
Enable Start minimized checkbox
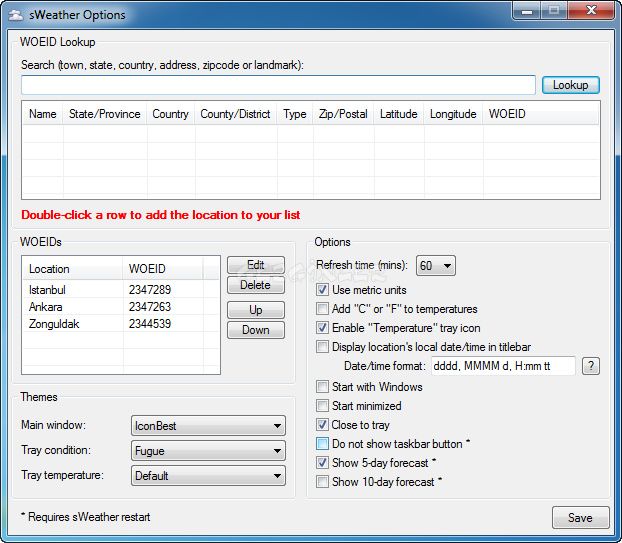pyautogui.click(x=322, y=405)
